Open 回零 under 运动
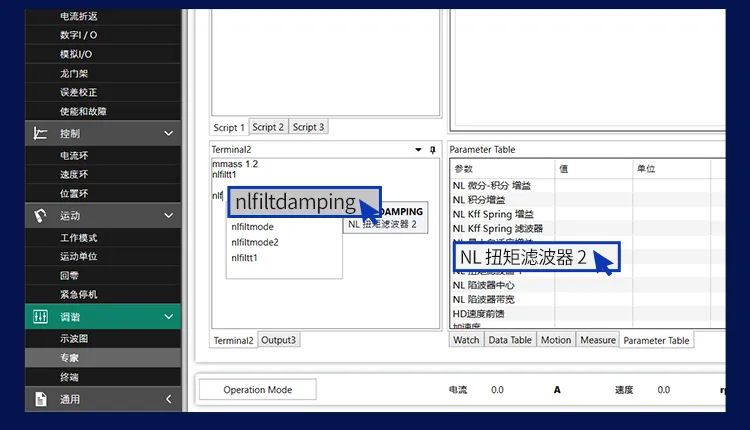The width and height of the screenshot is (750, 430). pyautogui.click(x=103, y=276)
